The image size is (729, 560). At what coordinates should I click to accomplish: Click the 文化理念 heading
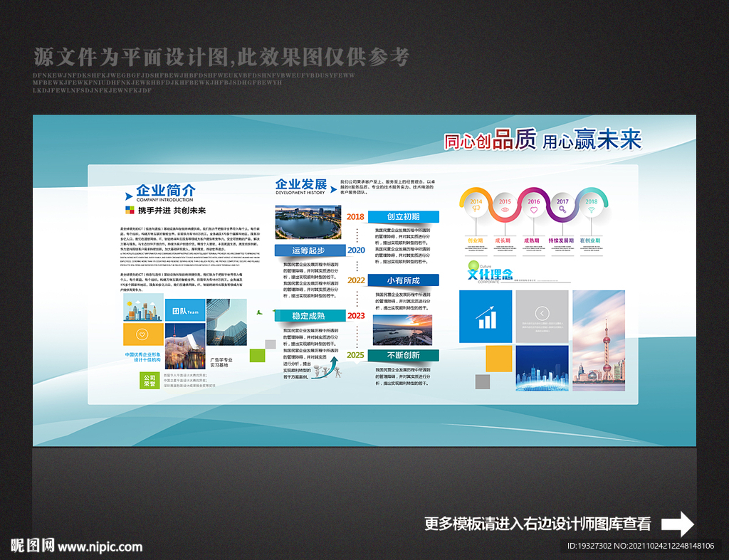pyautogui.click(x=490, y=274)
